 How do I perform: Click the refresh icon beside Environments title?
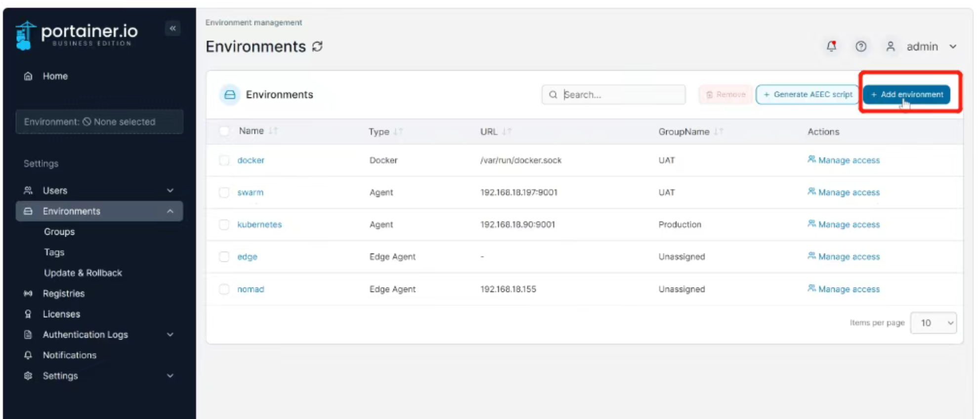[x=317, y=46]
